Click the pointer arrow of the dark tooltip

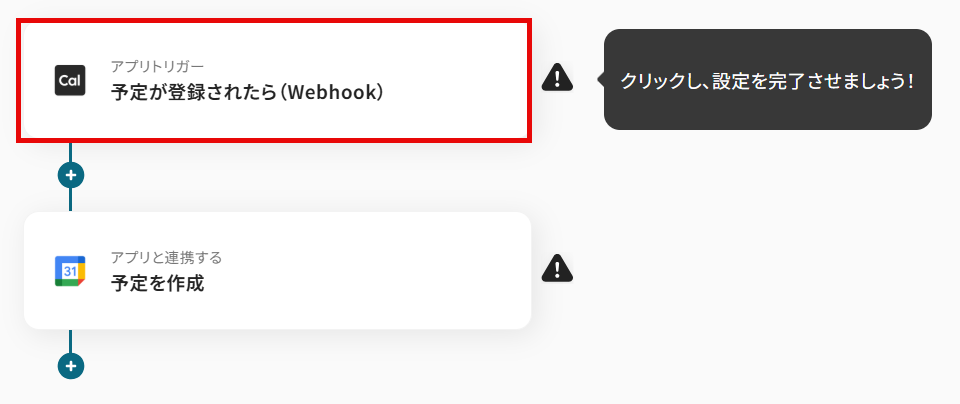pos(601,79)
